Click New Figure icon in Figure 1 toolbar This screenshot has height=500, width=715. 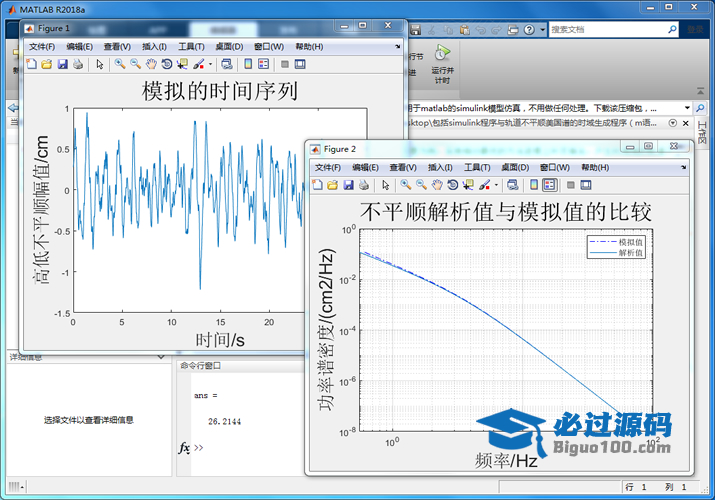(31, 64)
